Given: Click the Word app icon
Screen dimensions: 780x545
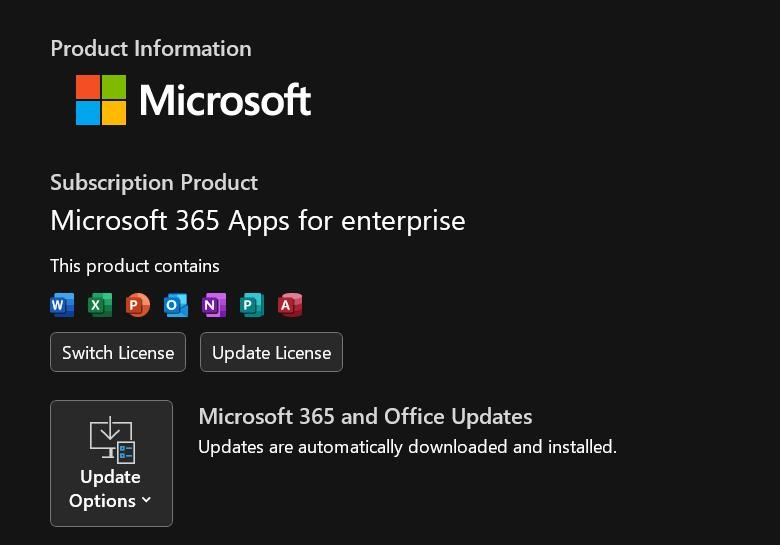Looking at the screenshot, I should (62, 305).
